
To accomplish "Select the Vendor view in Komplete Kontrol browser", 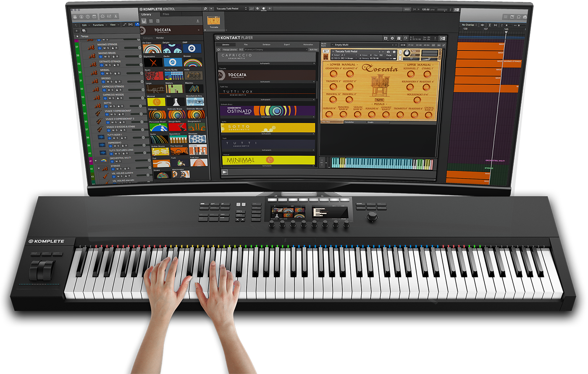I will coord(160,38).
